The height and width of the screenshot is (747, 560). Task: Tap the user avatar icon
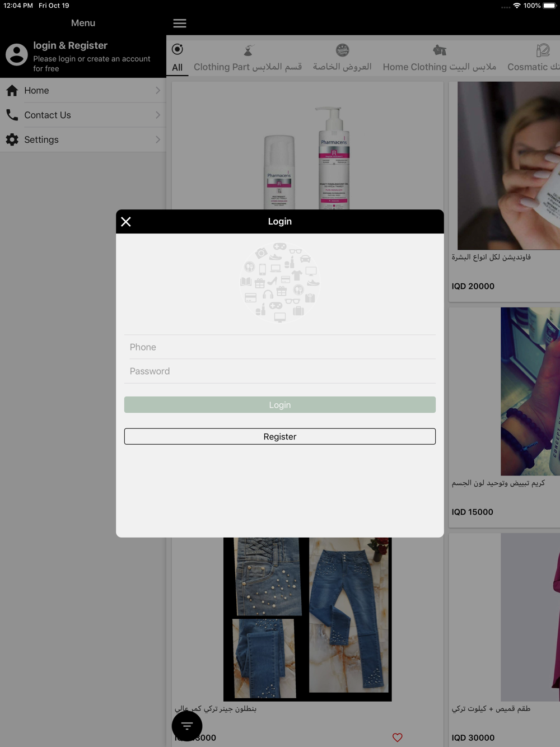[x=17, y=55]
